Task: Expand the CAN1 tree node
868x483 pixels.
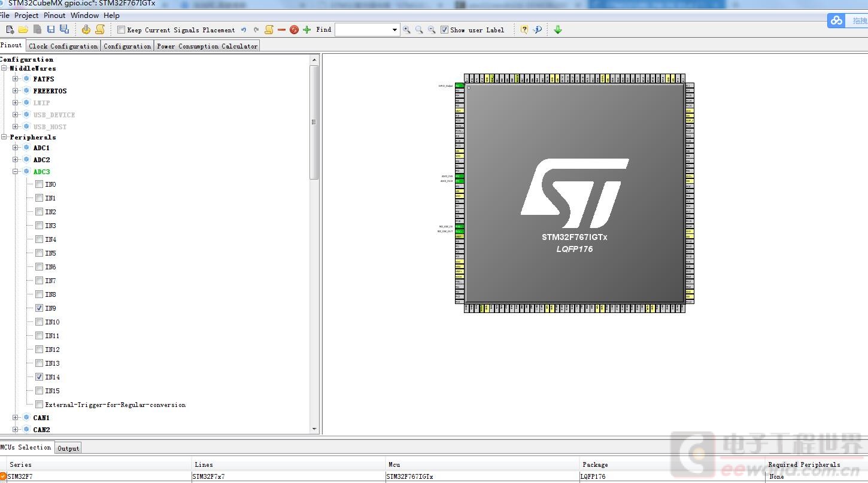Action: (15, 417)
